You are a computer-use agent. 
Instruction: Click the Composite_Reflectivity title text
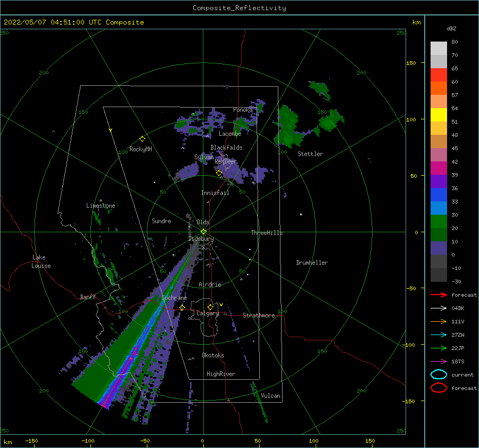240,8
